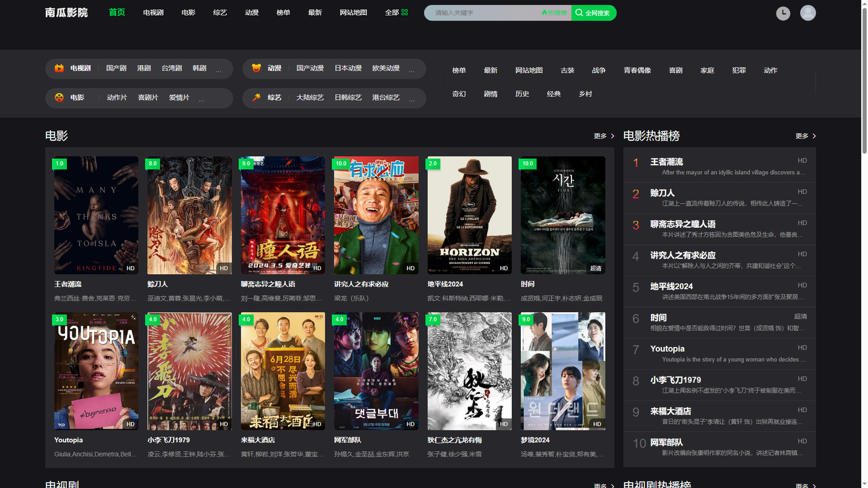868x488 pixels.
Task: Click the 电视剧 category emoji icon
Action: [x=59, y=68]
